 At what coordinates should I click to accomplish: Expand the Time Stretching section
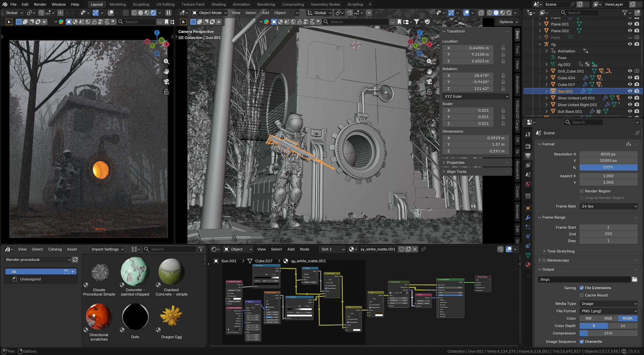[560, 251]
